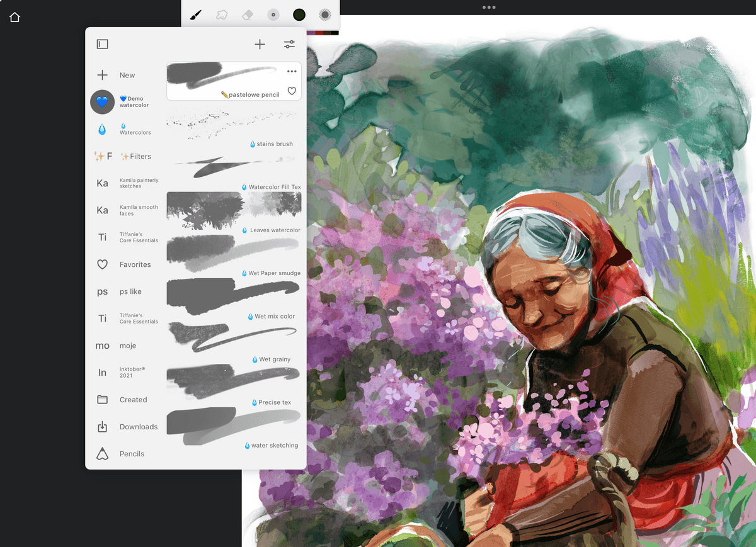Open brush settings sliders icon
756x547 pixels.
(289, 44)
